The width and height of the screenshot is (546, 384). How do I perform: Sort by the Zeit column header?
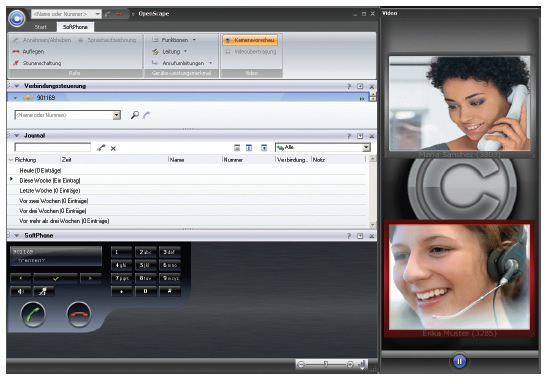point(67,159)
